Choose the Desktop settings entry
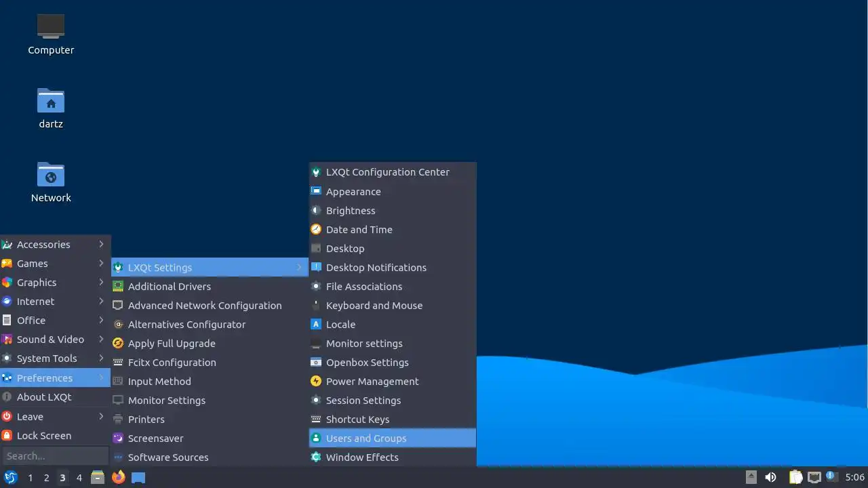Screen dimensions: 868x488 coord(393,249)
